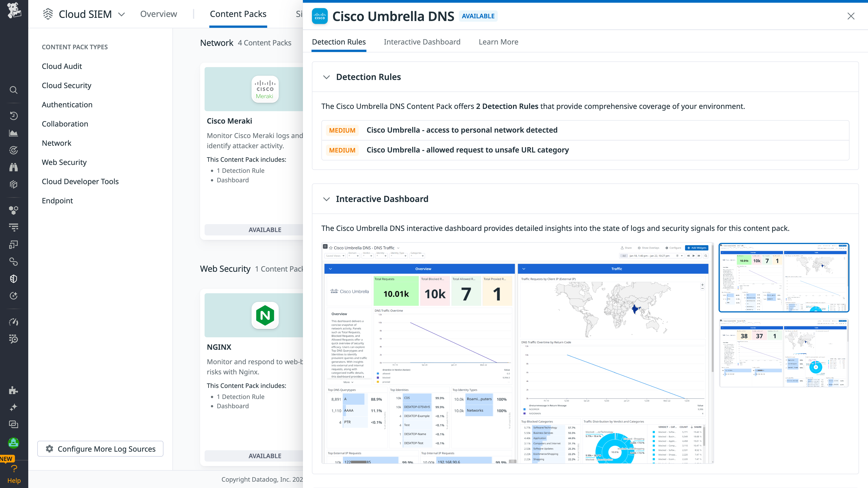Click the Cisco logo beside Cisco Umbrella DNS title
Image resolution: width=868 pixels, height=488 pixels.
click(320, 16)
